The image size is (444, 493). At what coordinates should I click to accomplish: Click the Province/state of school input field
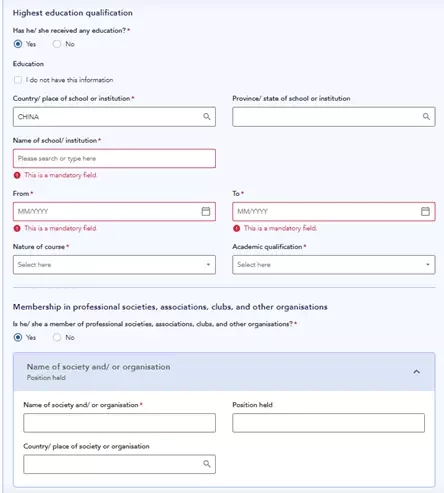(334, 117)
